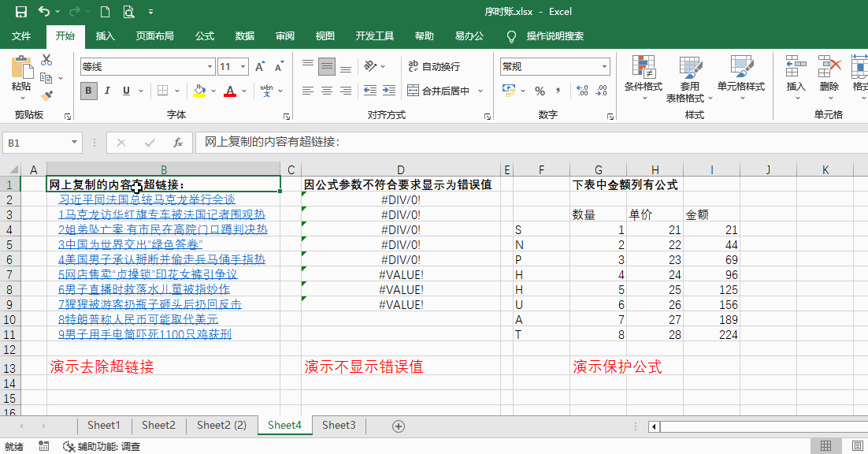
Task: Increase the indent level
Action: [x=389, y=90]
